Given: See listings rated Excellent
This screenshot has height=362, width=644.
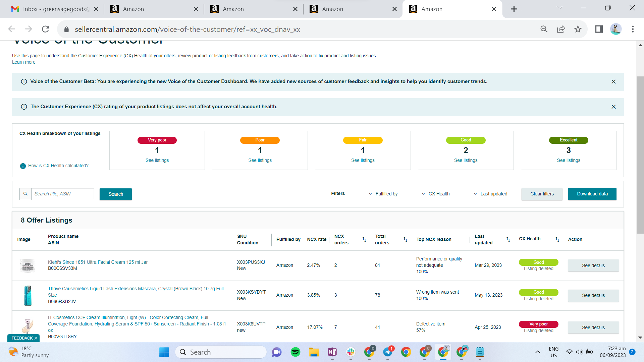Looking at the screenshot, I should pos(569,161).
